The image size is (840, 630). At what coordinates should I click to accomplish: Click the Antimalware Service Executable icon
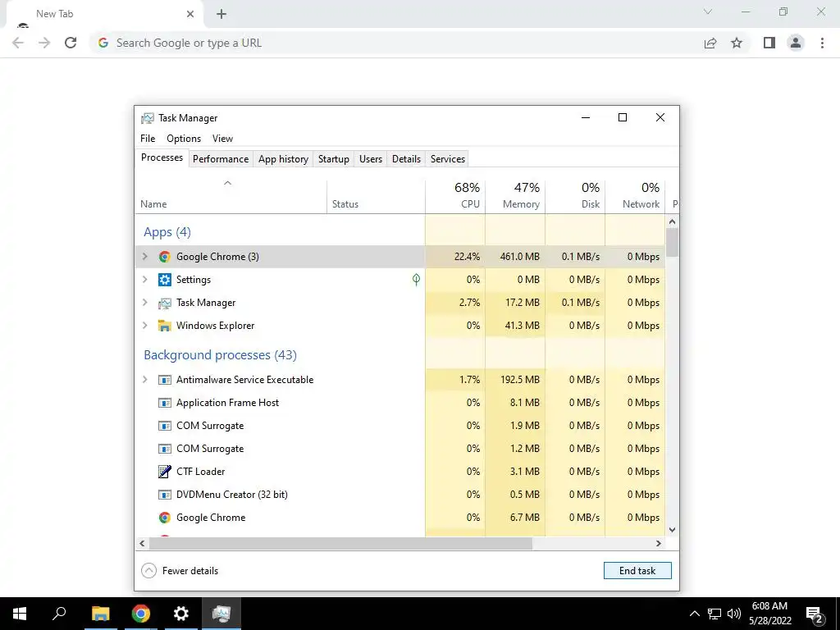tap(164, 380)
